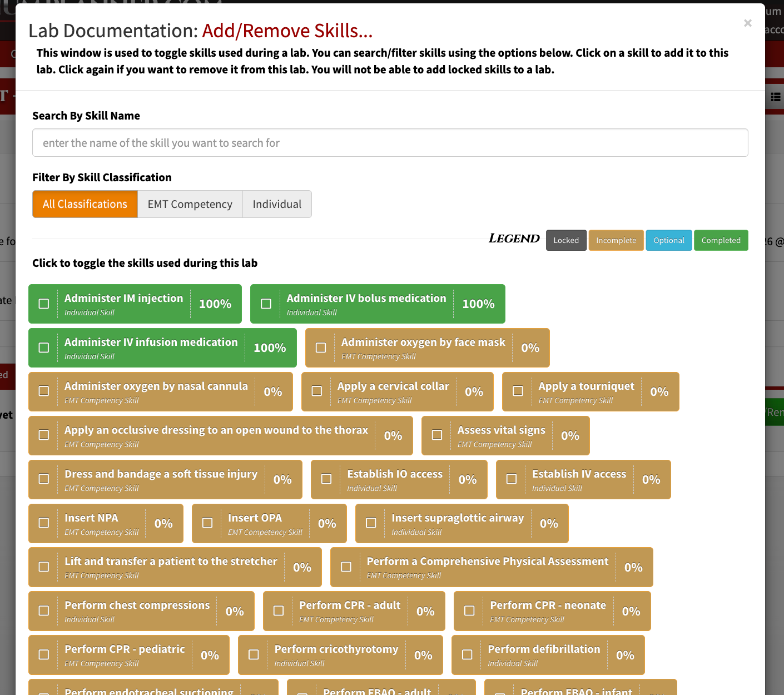Filter by EMT Competency classification

pos(190,204)
